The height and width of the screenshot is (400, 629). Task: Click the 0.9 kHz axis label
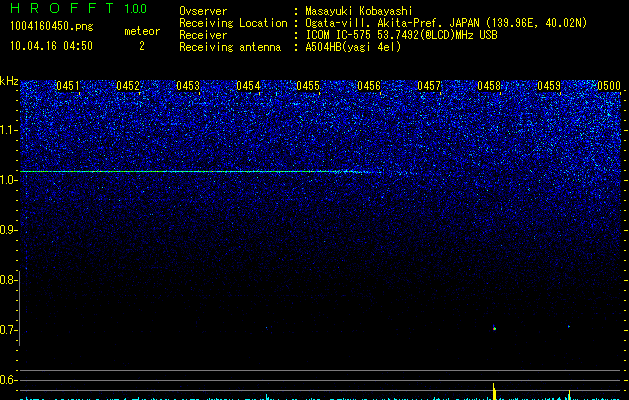coord(8,230)
